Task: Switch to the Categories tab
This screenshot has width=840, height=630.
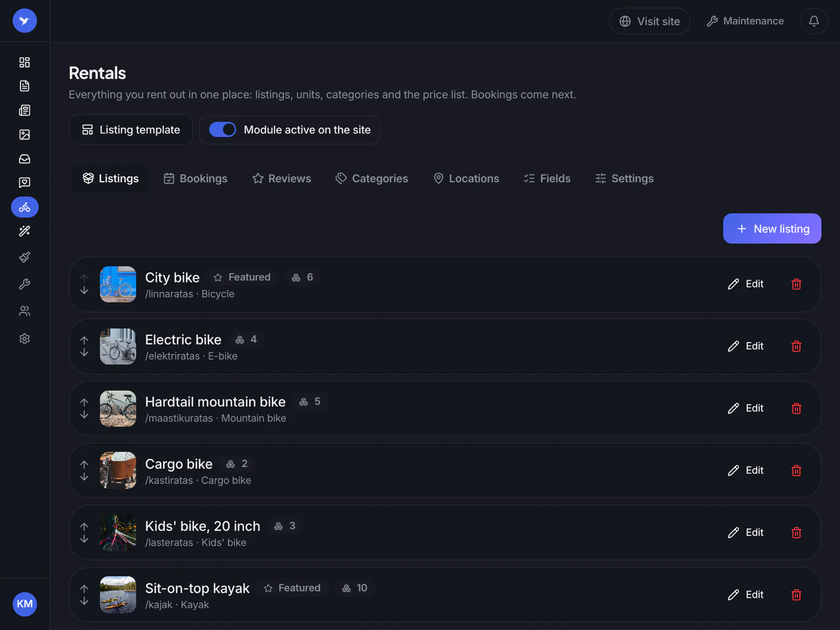Action: pyautogui.click(x=372, y=178)
